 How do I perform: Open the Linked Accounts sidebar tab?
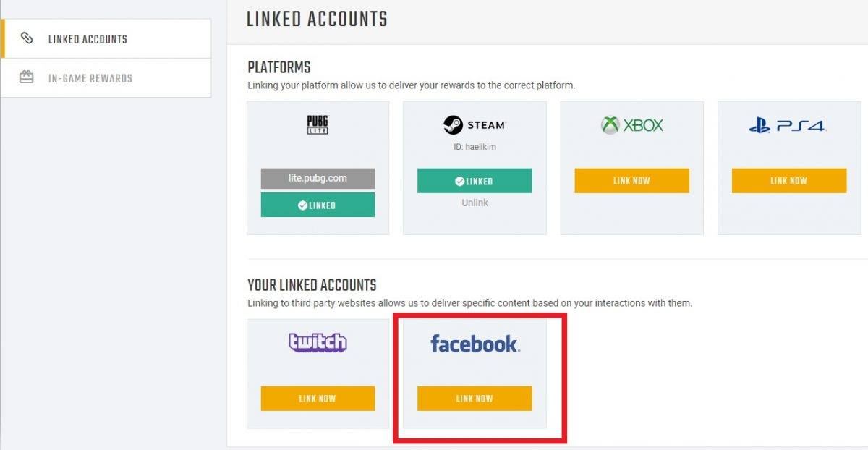88,39
